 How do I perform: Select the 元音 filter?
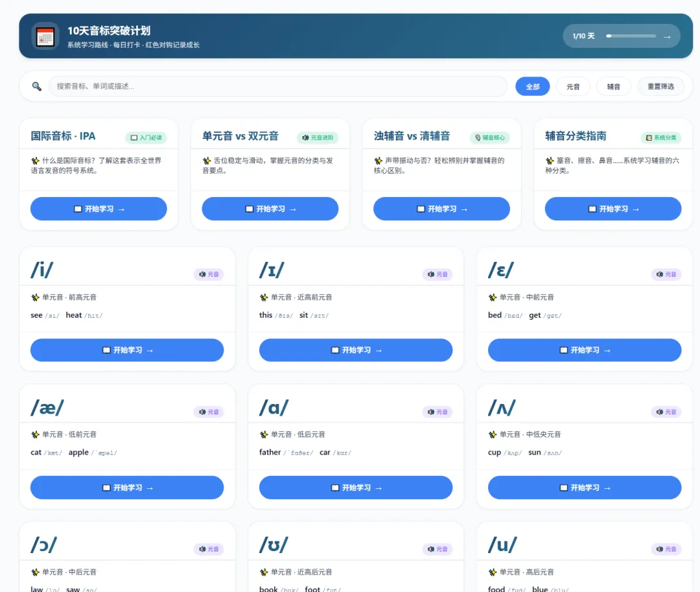[573, 86]
